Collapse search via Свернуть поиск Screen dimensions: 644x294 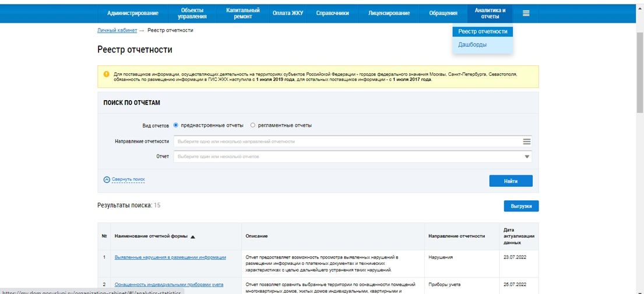[128, 180]
